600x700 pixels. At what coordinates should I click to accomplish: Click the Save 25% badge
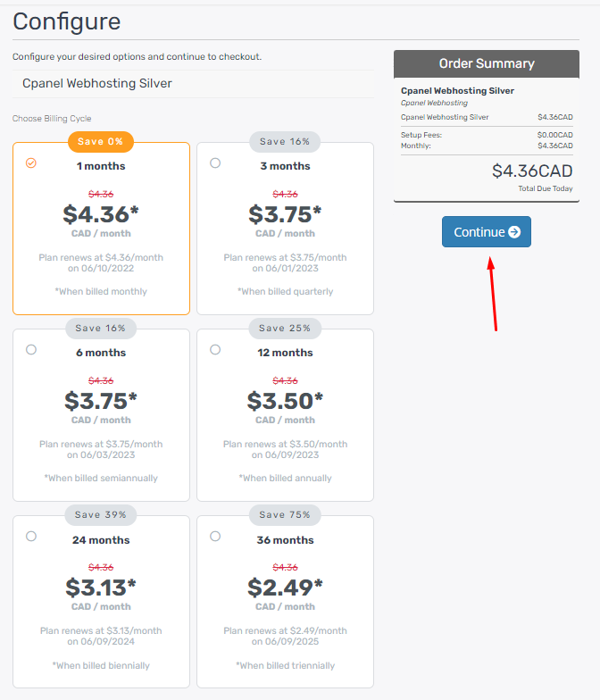point(285,329)
